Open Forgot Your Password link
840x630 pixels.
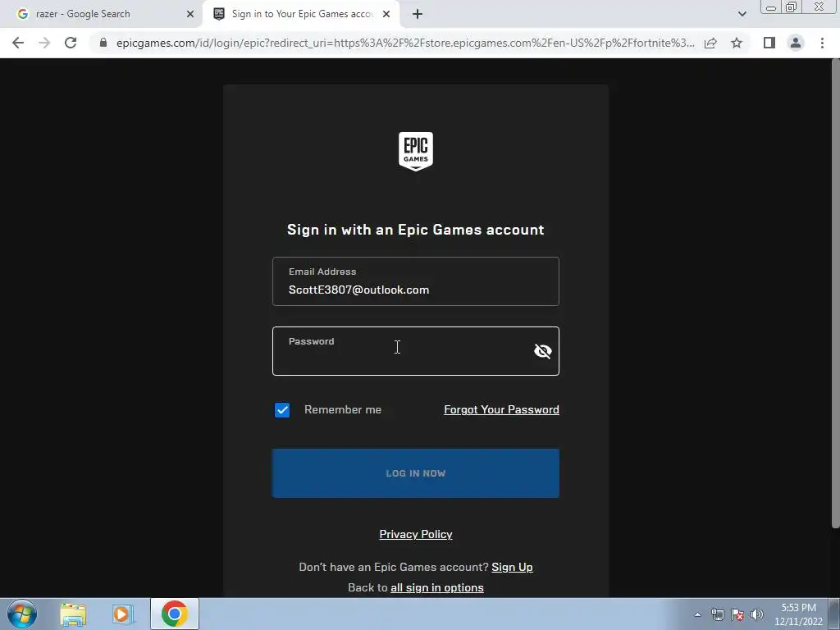point(501,410)
